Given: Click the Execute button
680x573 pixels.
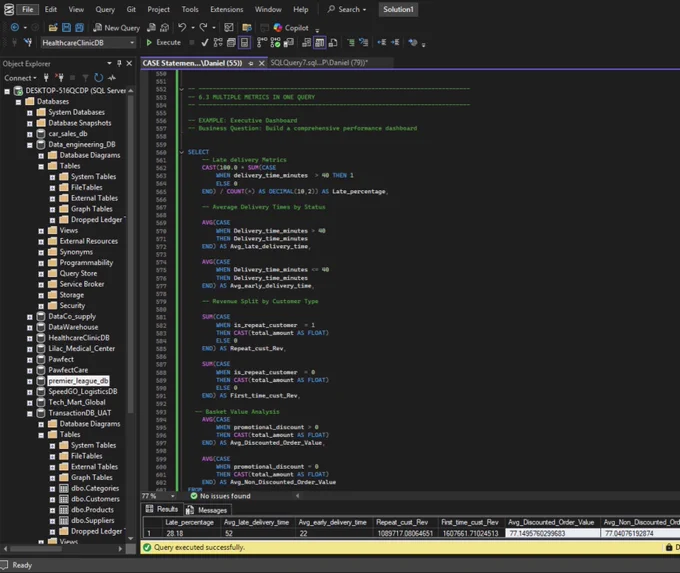Looking at the screenshot, I should (x=163, y=43).
